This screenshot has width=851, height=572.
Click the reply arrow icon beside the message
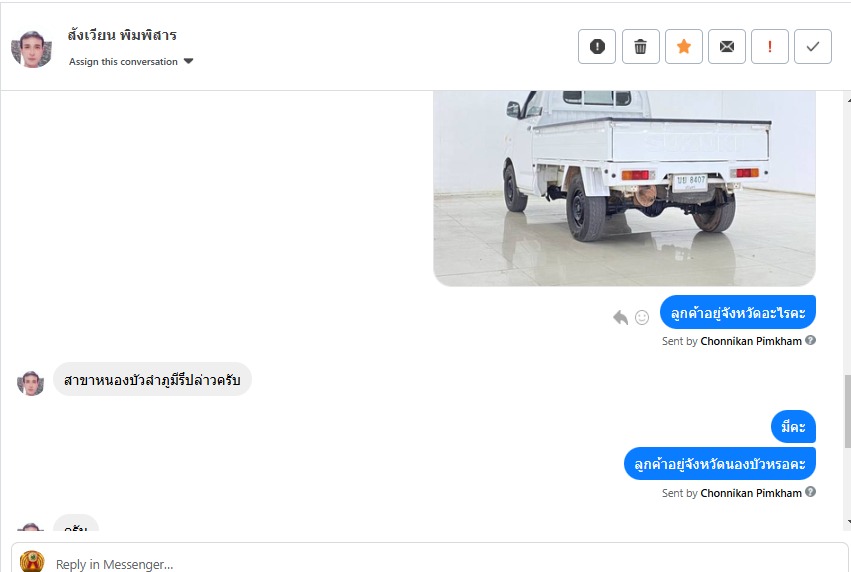point(620,317)
